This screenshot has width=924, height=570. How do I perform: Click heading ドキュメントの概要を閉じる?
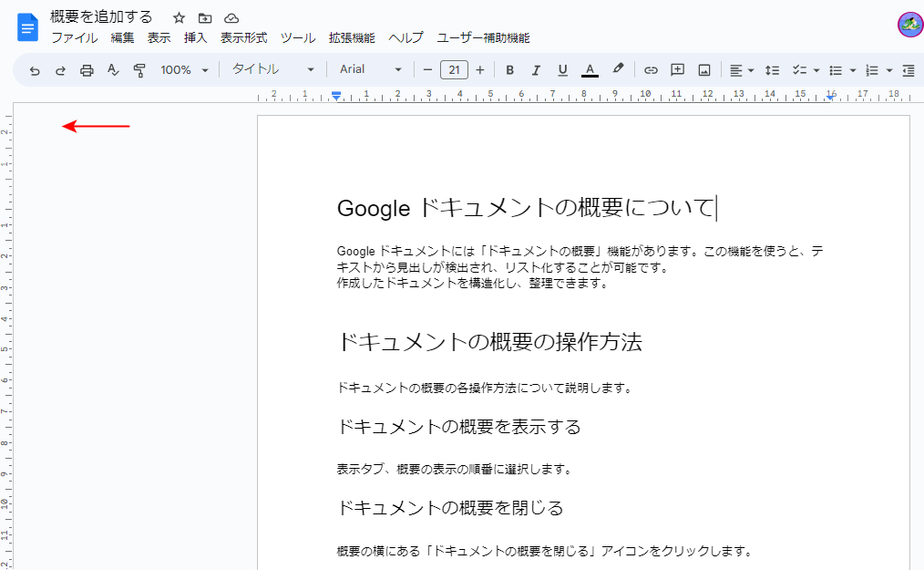450,508
